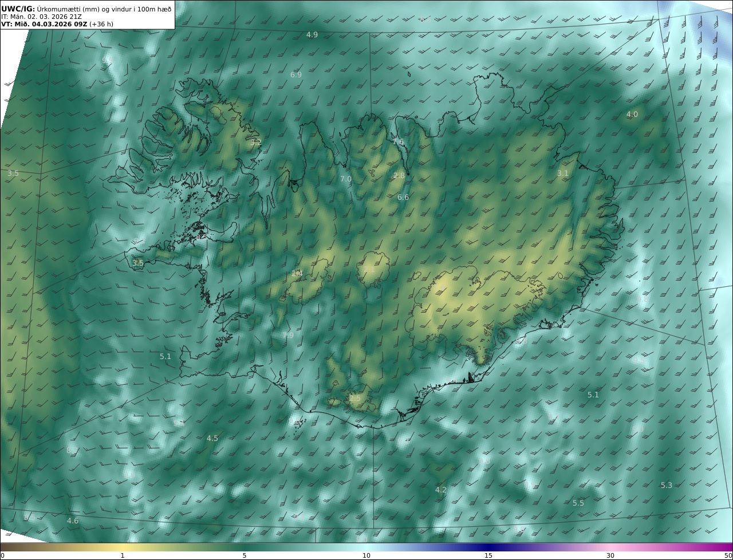Click the dark blue colorbar at 15

click(488, 547)
